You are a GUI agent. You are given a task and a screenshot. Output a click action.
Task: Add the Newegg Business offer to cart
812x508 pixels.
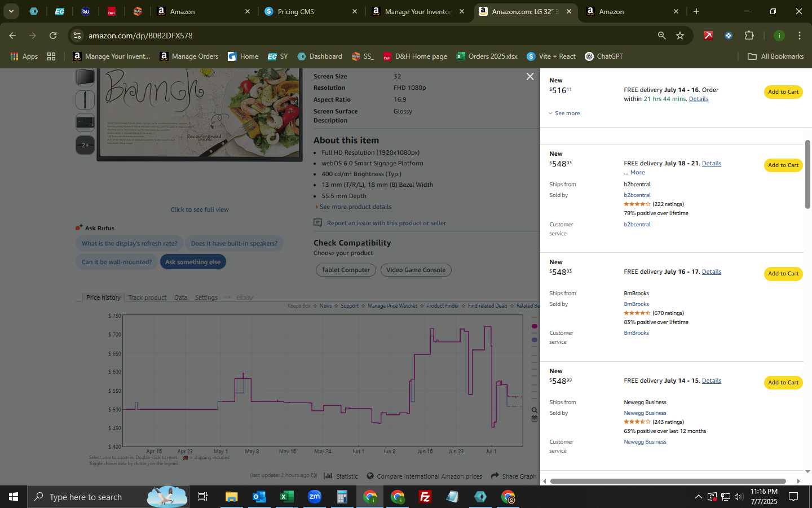pyautogui.click(x=783, y=383)
